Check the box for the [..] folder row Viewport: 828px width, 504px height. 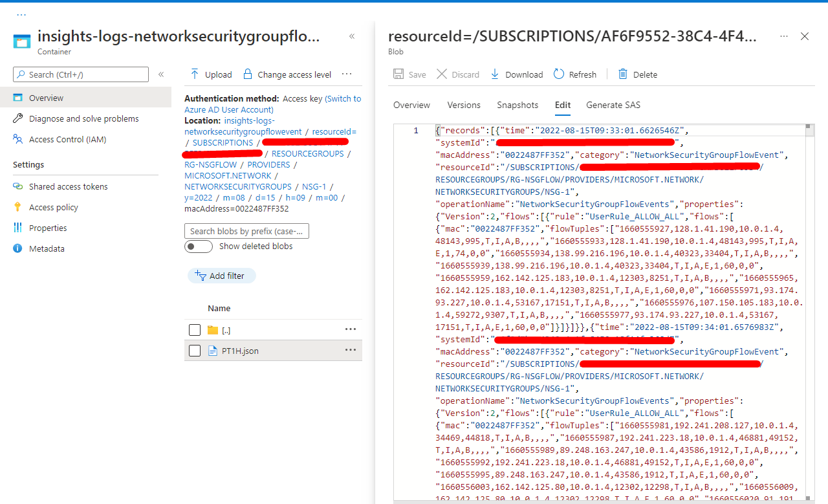coord(195,330)
